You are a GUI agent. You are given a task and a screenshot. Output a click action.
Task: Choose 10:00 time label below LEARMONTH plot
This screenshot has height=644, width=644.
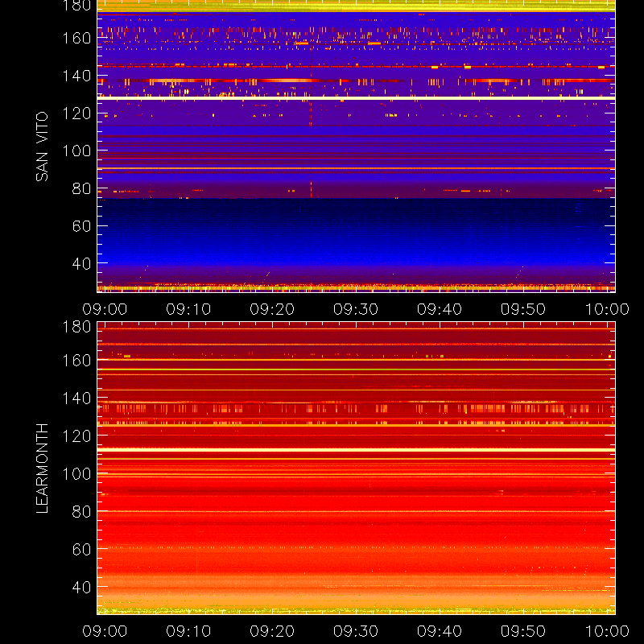click(607, 631)
